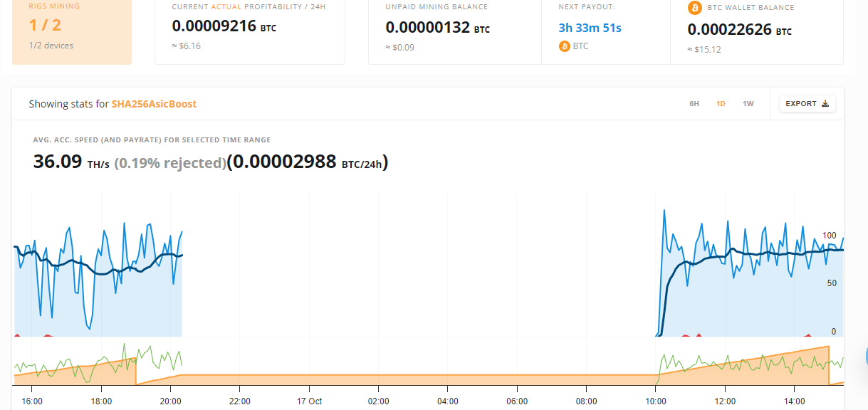Click the next payout countdown 3h 33m 51s
This screenshot has width=868, height=410.
click(x=590, y=28)
